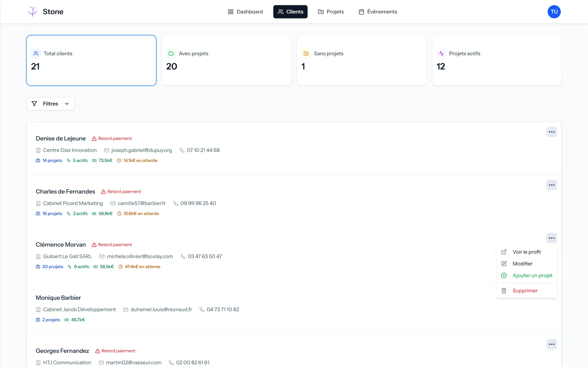Click the email icon beside camille57@barbier.fr
Viewport: 588px width, 367px height.
point(113,203)
